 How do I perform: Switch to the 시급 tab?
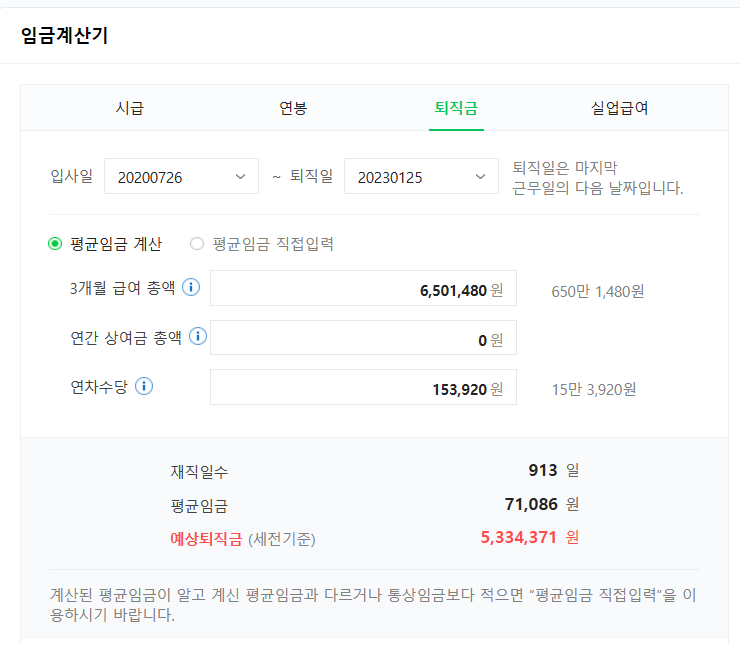click(x=129, y=108)
